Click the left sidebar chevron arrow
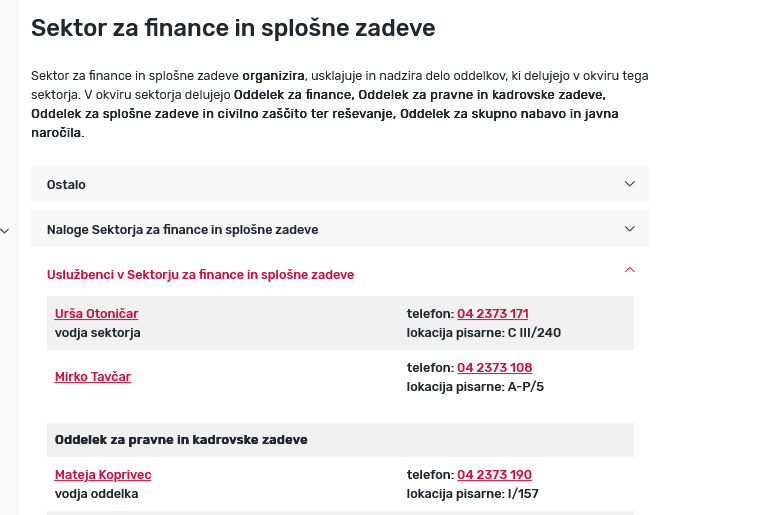 [6, 231]
